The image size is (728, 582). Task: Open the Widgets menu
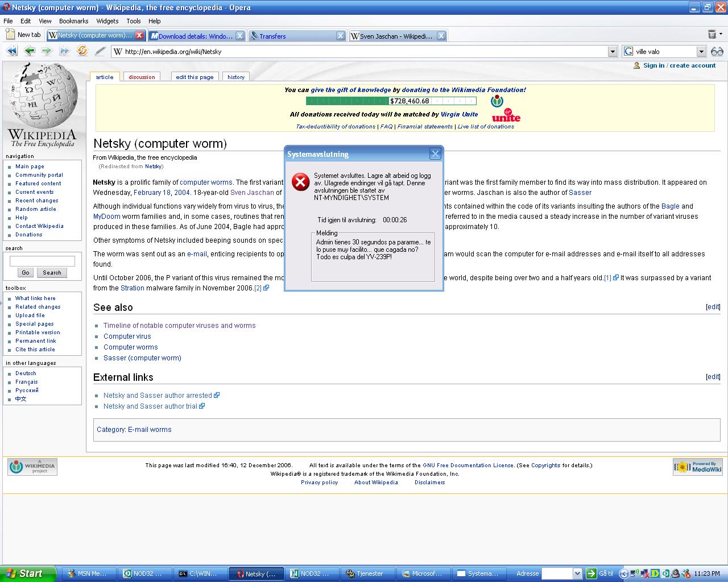(107, 21)
